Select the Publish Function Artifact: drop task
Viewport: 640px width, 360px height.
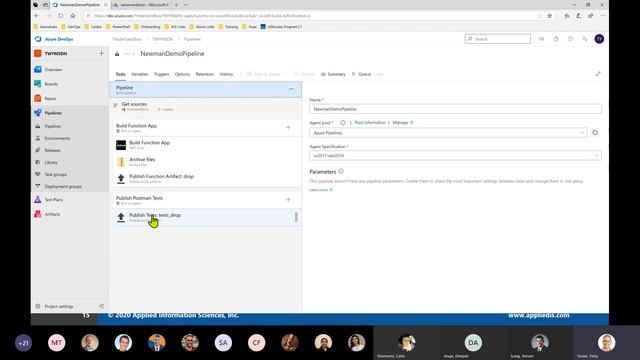[x=207, y=178]
